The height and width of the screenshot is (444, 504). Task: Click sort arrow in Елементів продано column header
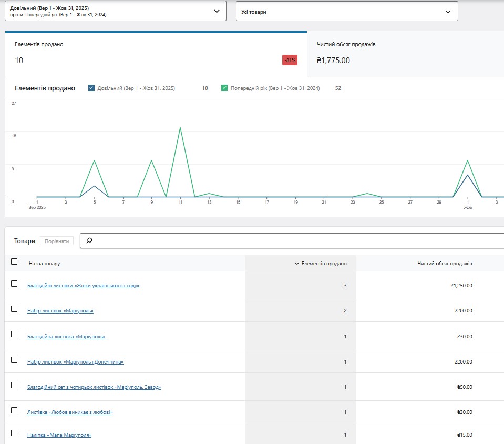point(297,264)
